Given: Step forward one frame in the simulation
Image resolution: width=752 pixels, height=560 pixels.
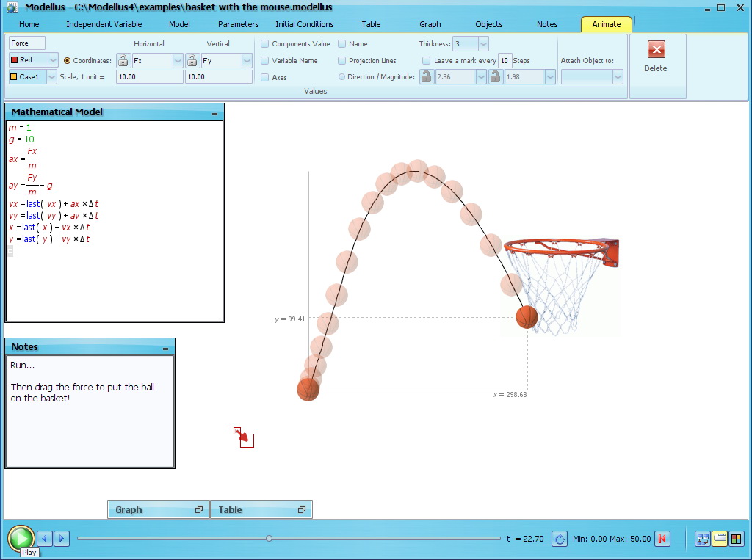Looking at the screenshot, I should tap(62, 539).
